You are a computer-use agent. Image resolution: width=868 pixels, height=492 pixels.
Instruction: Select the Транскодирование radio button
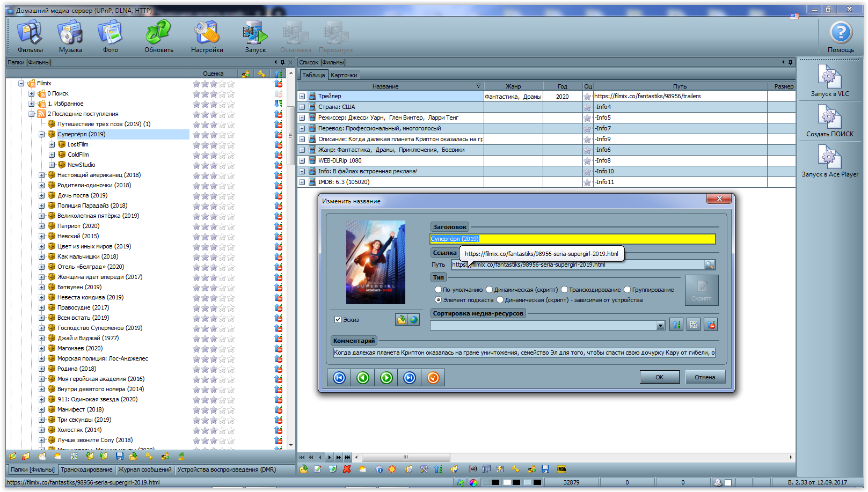[x=565, y=290]
